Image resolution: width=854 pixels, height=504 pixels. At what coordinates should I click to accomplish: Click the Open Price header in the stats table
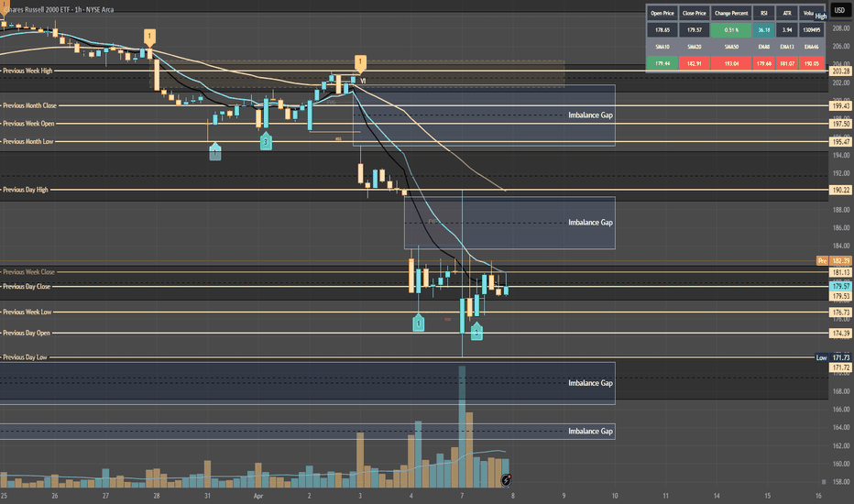(x=662, y=13)
